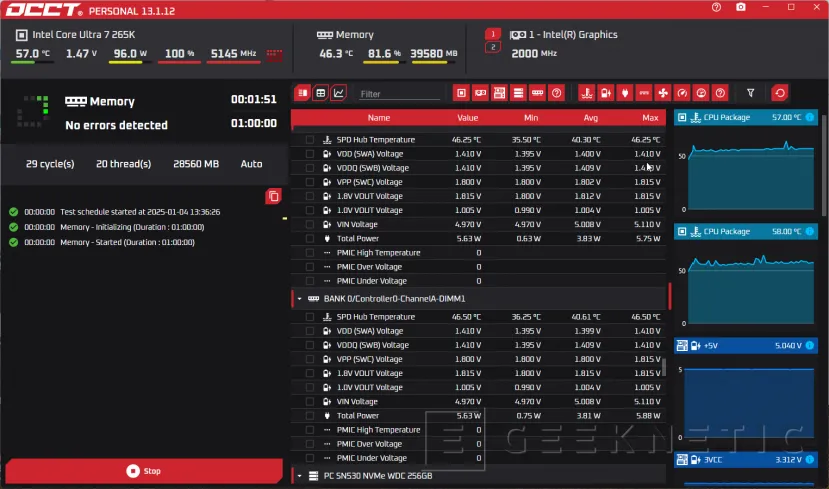Switch to the graph-only monitoring view

click(338, 93)
